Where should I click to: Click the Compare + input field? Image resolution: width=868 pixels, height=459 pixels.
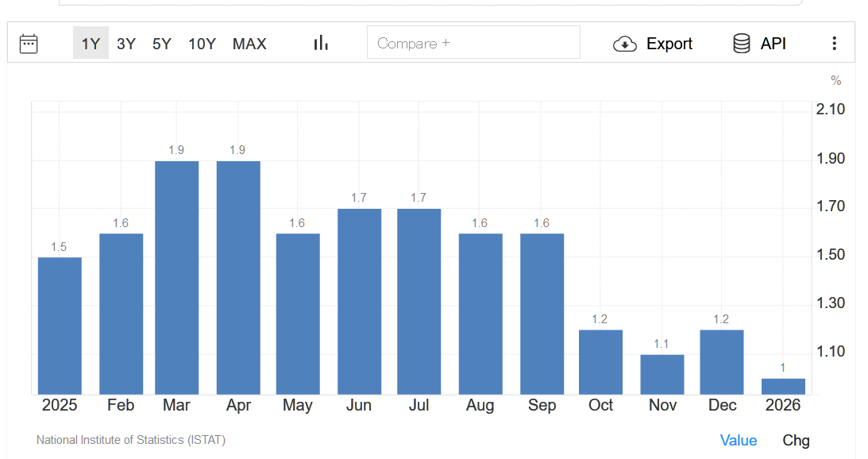[x=473, y=43]
